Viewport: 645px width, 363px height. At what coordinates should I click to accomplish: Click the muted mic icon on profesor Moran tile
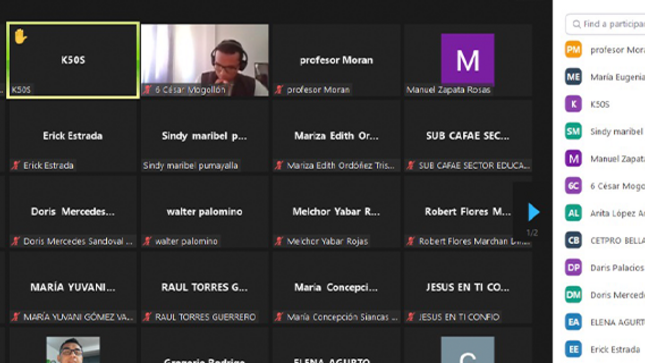(279, 89)
